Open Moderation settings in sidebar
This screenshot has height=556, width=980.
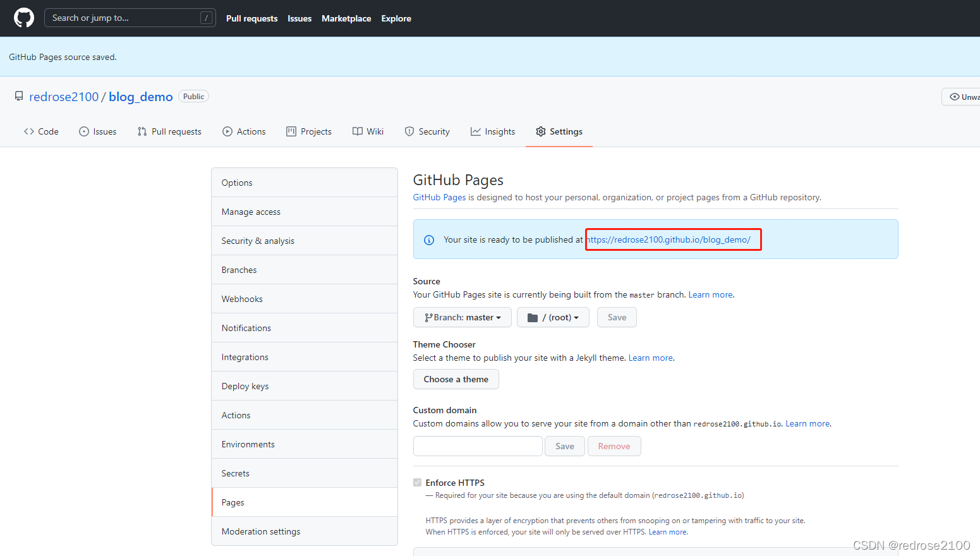tap(305, 531)
